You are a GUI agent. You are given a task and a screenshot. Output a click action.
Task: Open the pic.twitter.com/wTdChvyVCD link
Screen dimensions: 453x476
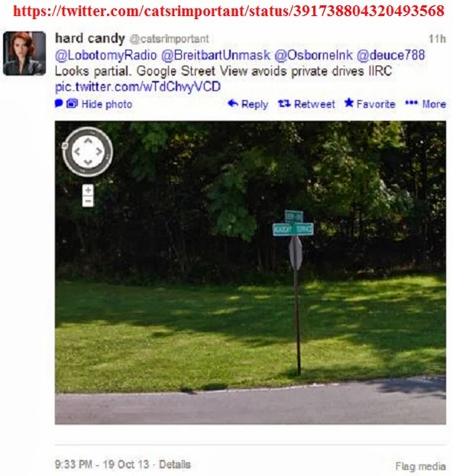coord(138,87)
